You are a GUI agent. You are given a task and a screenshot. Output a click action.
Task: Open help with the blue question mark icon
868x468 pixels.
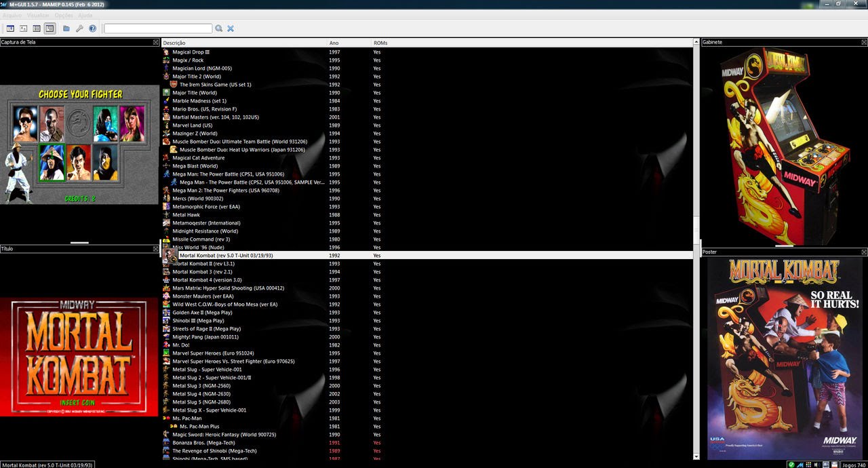pos(92,28)
